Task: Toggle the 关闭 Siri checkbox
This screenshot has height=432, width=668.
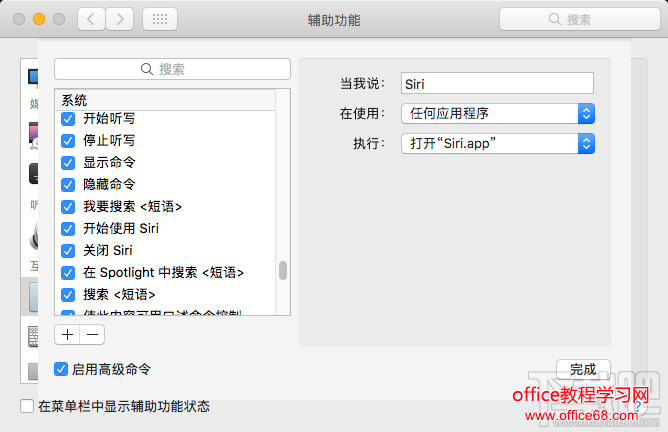Action: point(68,251)
